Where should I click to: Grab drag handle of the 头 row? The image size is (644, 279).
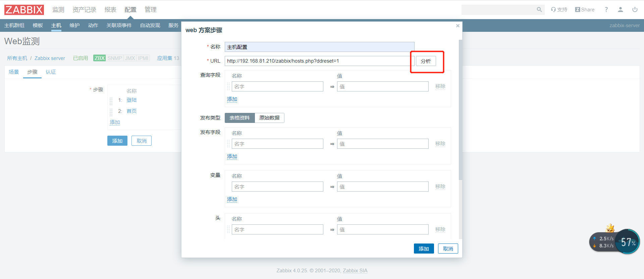[x=228, y=229]
